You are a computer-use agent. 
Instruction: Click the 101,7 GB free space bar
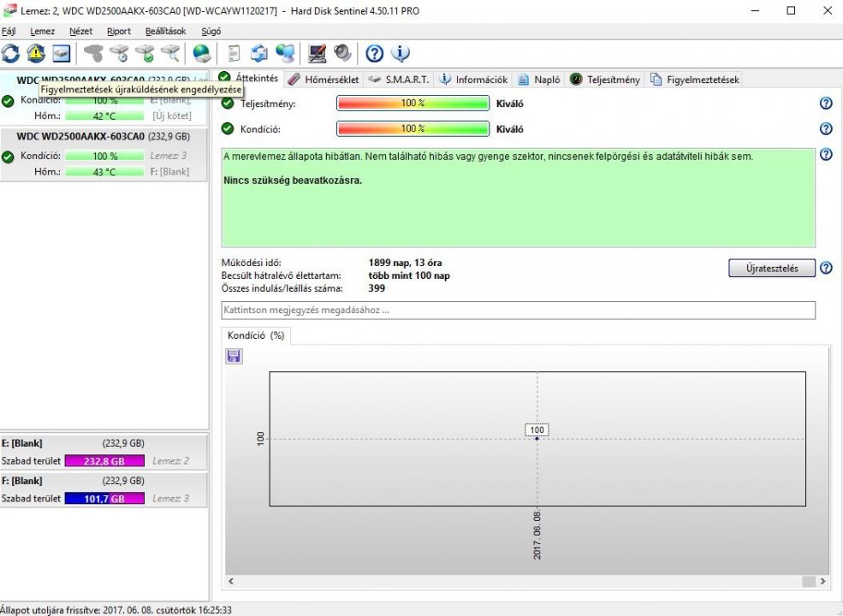[x=104, y=498]
